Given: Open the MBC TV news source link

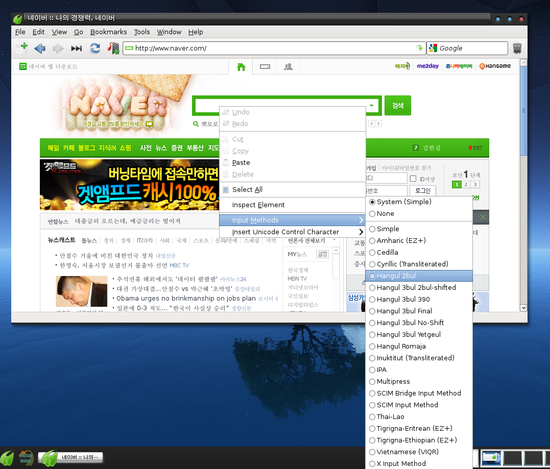Looking at the screenshot, I should pyautogui.click(x=179, y=266).
